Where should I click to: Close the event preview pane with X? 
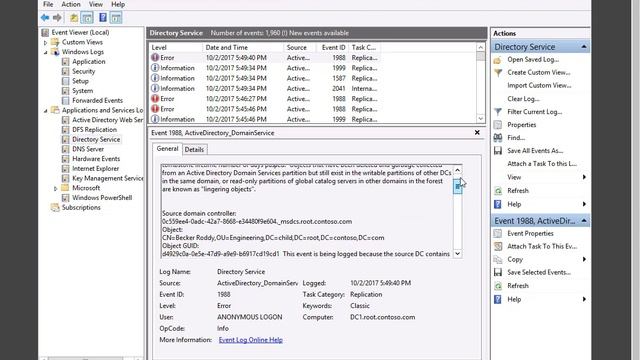(x=477, y=133)
